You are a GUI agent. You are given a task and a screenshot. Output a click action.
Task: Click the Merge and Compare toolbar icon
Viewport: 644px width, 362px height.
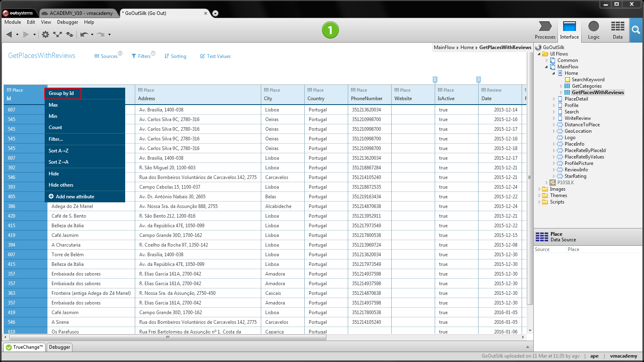[x=70, y=35]
